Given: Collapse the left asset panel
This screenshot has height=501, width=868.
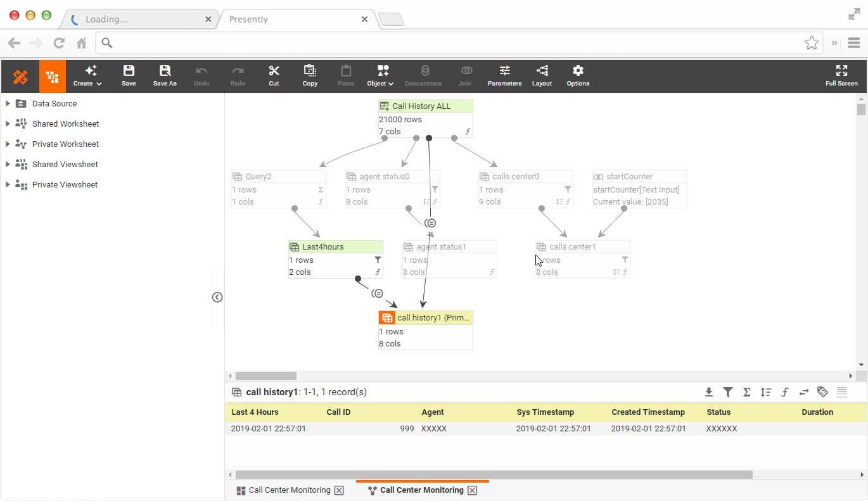Looking at the screenshot, I should tap(217, 297).
